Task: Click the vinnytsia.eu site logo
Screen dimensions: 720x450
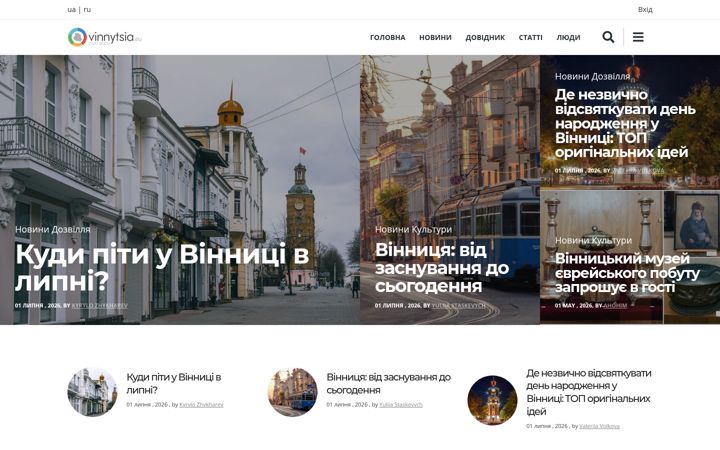Action: click(105, 37)
